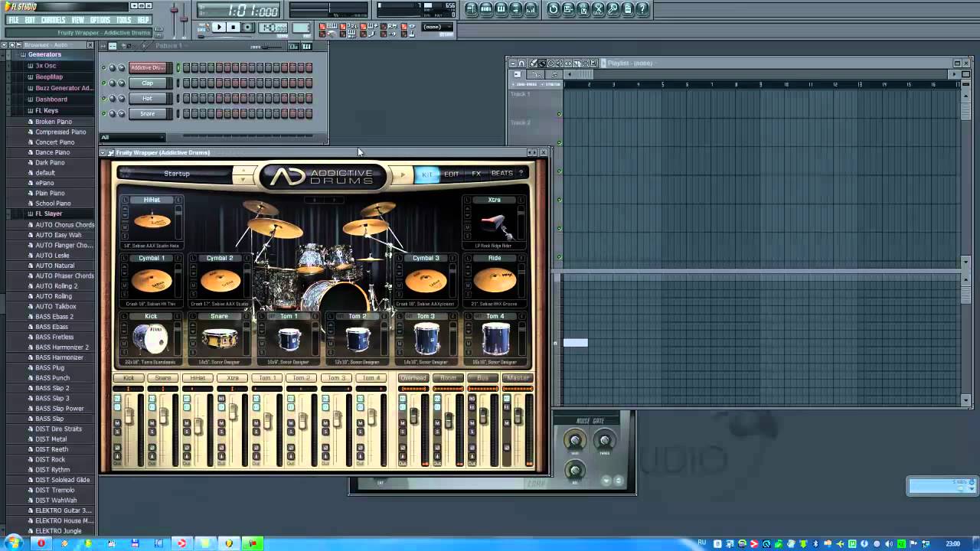Solo the Snare mixer channel
The width and height of the screenshot is (980, 551).
coord(152,432)
